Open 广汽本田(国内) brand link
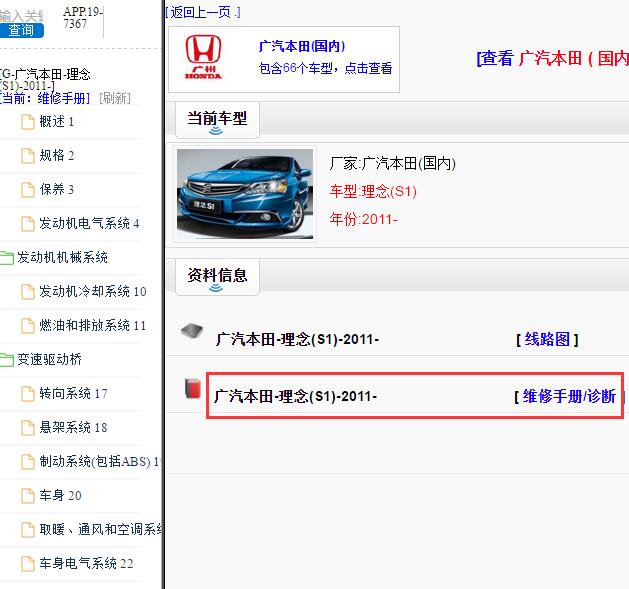 coord(302,46)
